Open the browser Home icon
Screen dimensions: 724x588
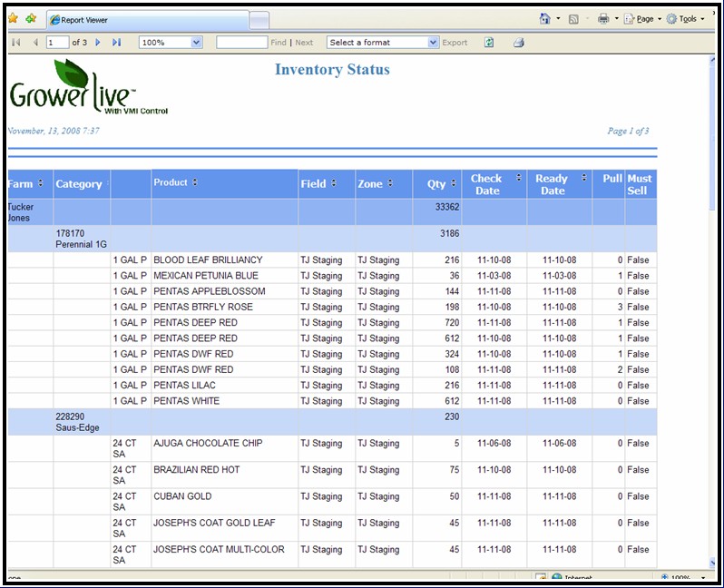pyautogui.click(x=544, y=18)
